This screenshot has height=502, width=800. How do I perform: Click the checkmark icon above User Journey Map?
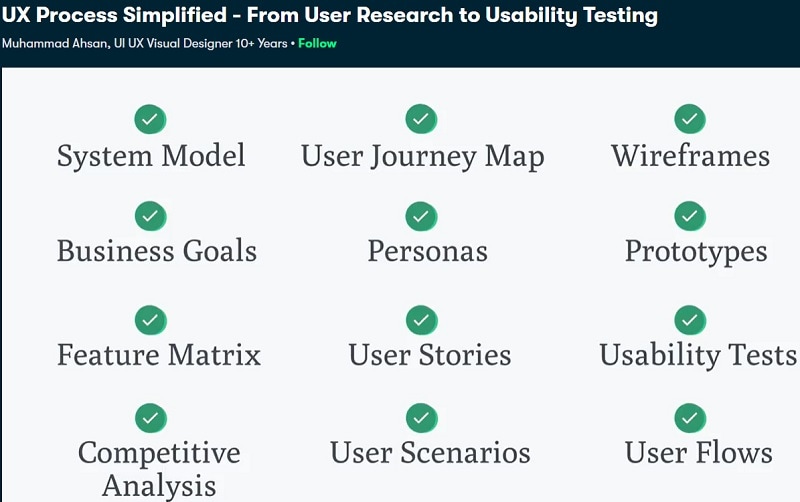click(421, 119)
